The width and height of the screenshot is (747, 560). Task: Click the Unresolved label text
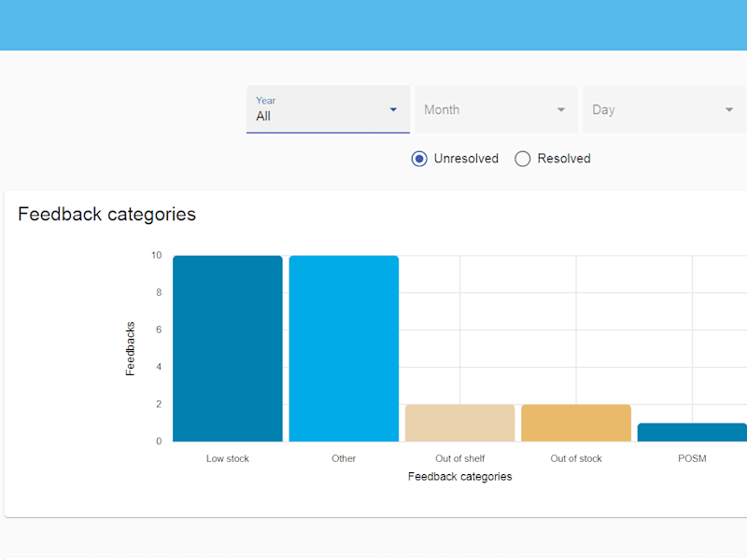466,159
